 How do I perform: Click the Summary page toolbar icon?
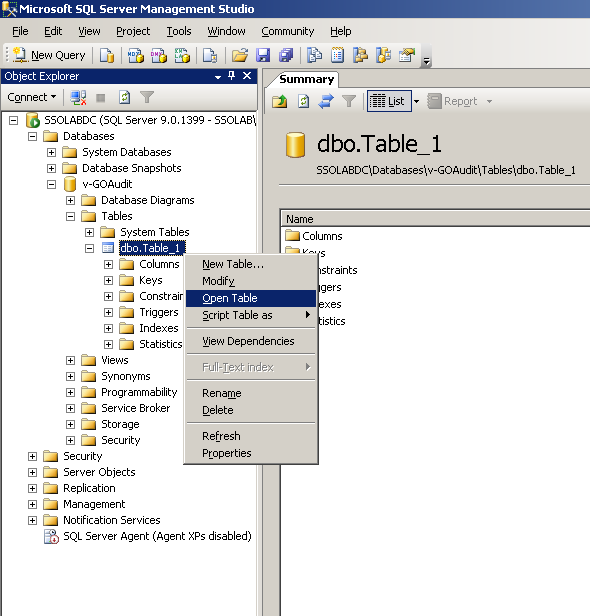point(337,55)
